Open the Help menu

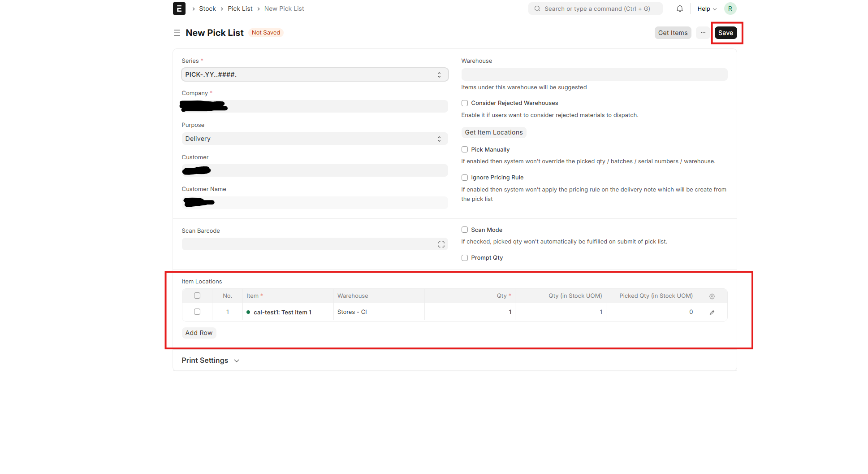click(707, 9)
